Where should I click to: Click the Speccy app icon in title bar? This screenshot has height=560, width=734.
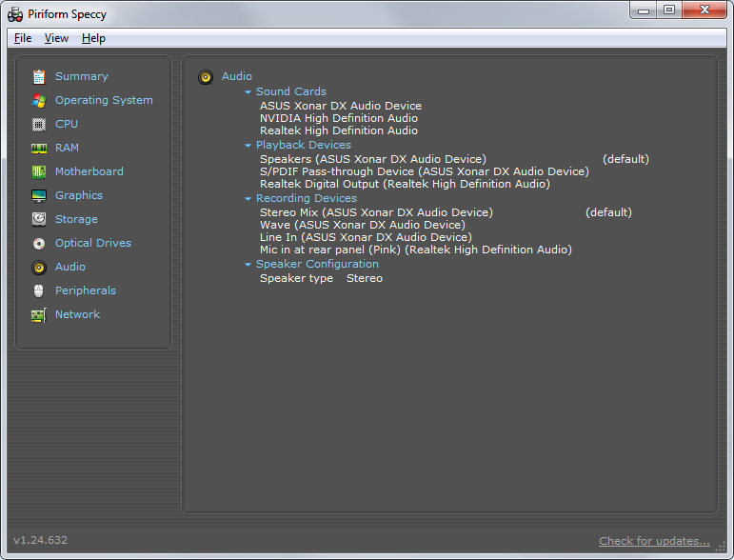click(15, 14)
